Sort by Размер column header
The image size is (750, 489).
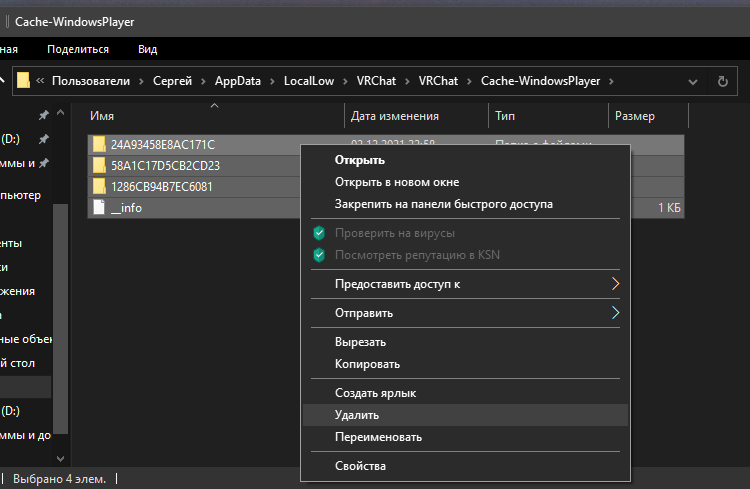coord(635,116)
